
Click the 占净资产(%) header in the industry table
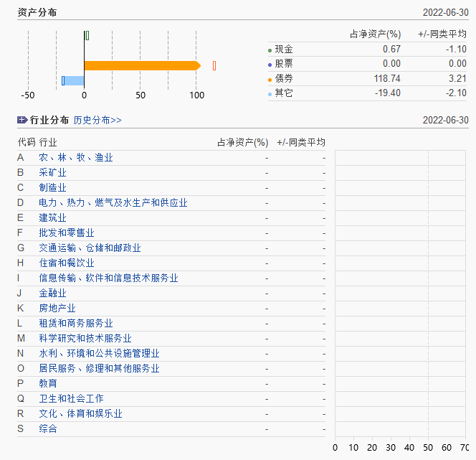(242, 142)
